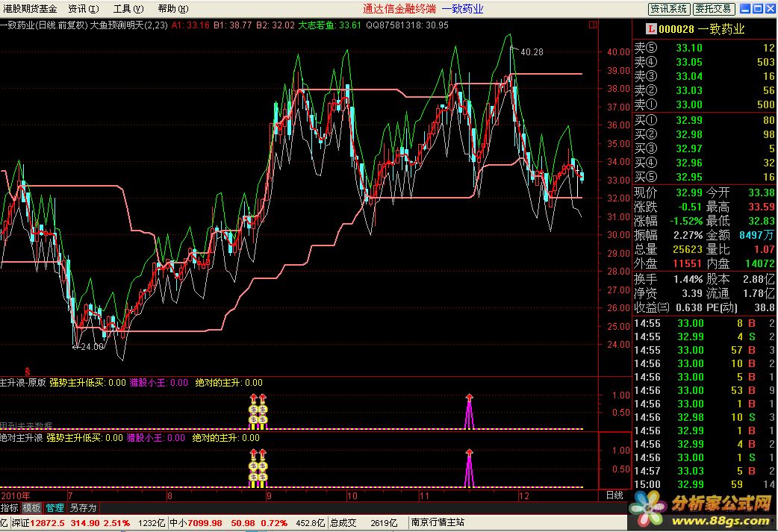Click the 总量 25623 value
778x532 pixels.
point(687,249)
